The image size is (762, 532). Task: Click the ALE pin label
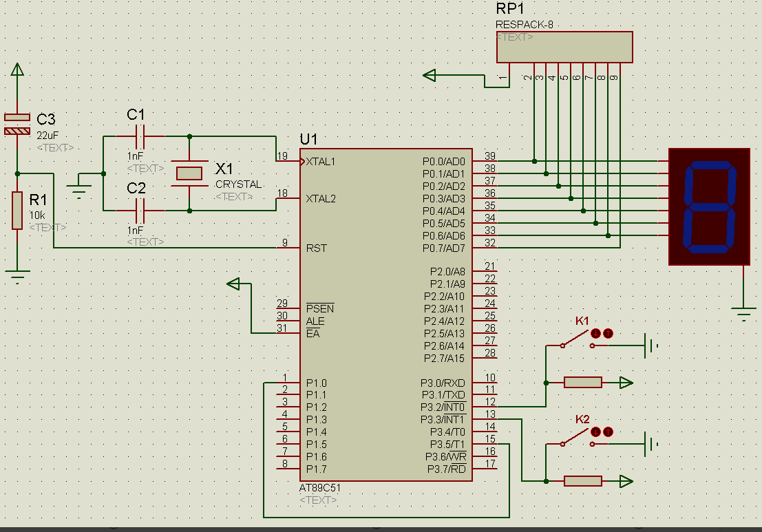(x=315, y=321)
